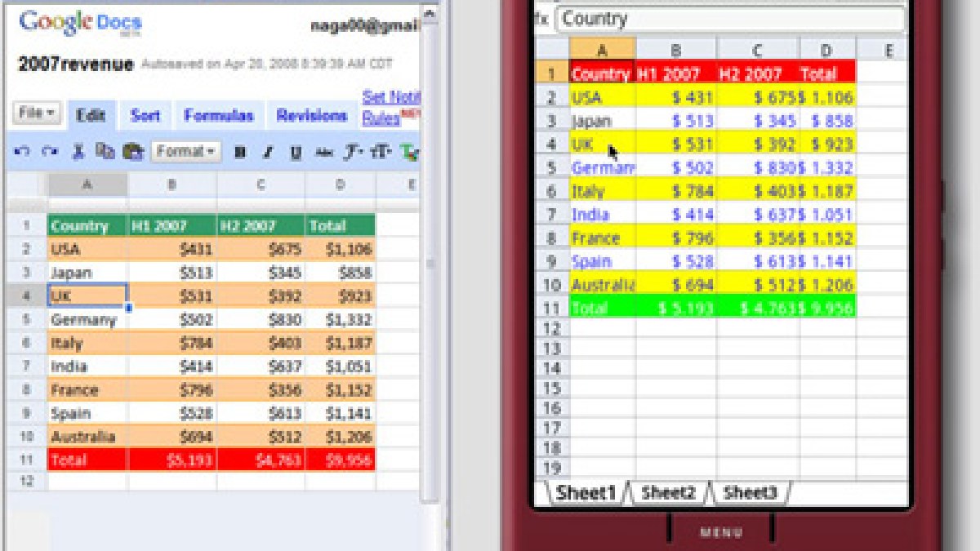Screen dimensions: 980x551
Task: Click the Paste clipboard icon
Action: [132, 152]
